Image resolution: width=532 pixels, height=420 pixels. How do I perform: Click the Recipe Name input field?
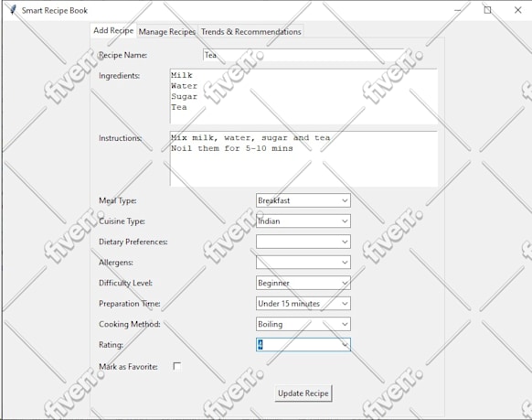coord(304,55)
